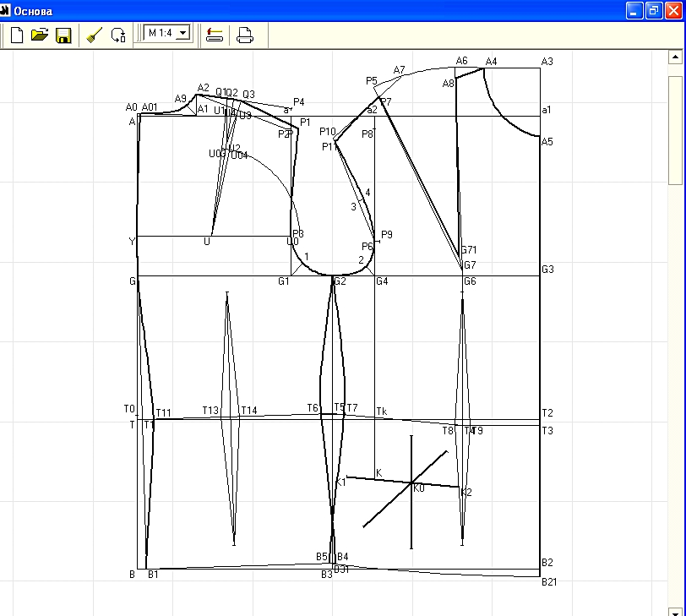Create a new blank pattern document
This screenshot has height=616, width=686.
click(17, 35)
